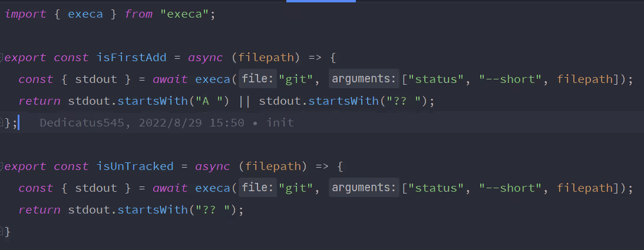
Task: Click "status" string inside isUnTracked
Action: [x=437, y=188]
